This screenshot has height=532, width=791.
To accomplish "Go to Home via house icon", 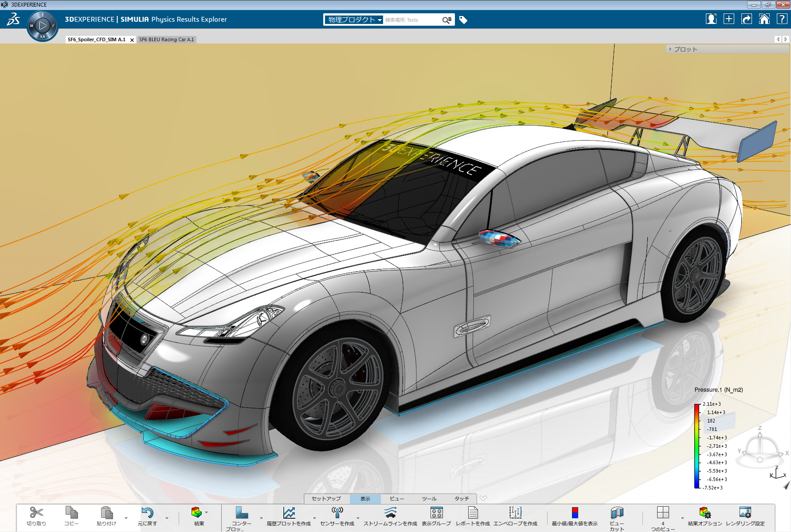I will pos(764,19).
